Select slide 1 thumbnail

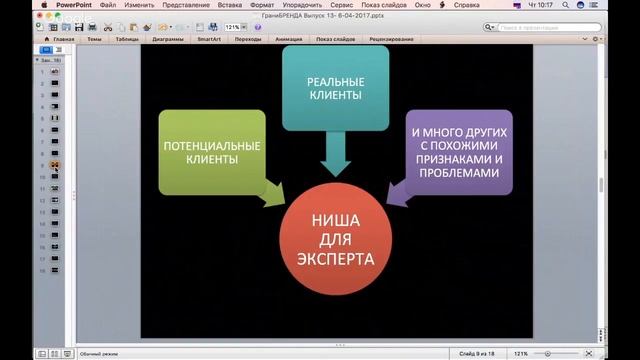(54, 71)
